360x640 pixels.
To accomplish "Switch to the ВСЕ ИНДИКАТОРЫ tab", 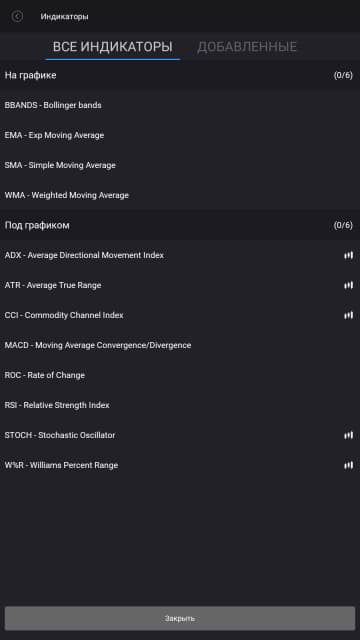I will [x=113, y=47].
